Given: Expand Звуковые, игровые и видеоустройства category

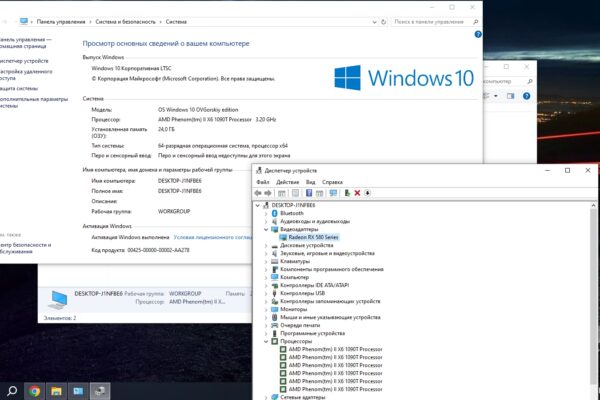Looking at the screenshot, I should point(266,253).
